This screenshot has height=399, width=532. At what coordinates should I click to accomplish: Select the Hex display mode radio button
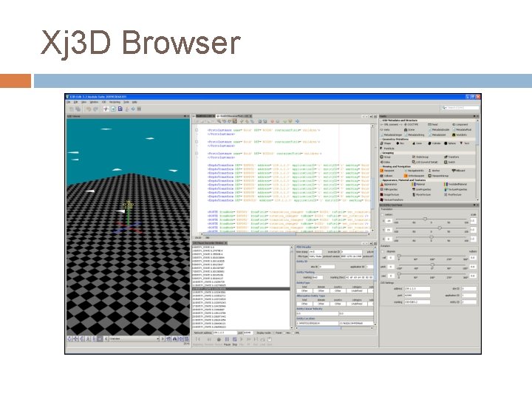point(284,333)
